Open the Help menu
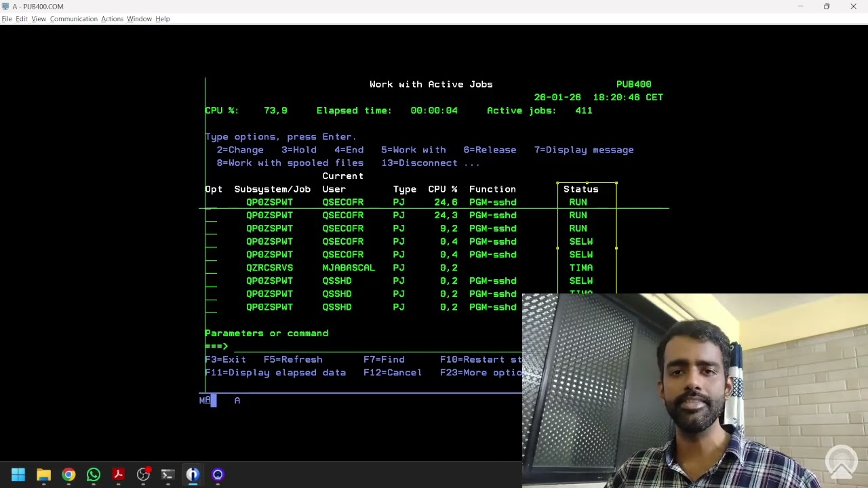This screenshot has width=868, height=488. [163, 19]
